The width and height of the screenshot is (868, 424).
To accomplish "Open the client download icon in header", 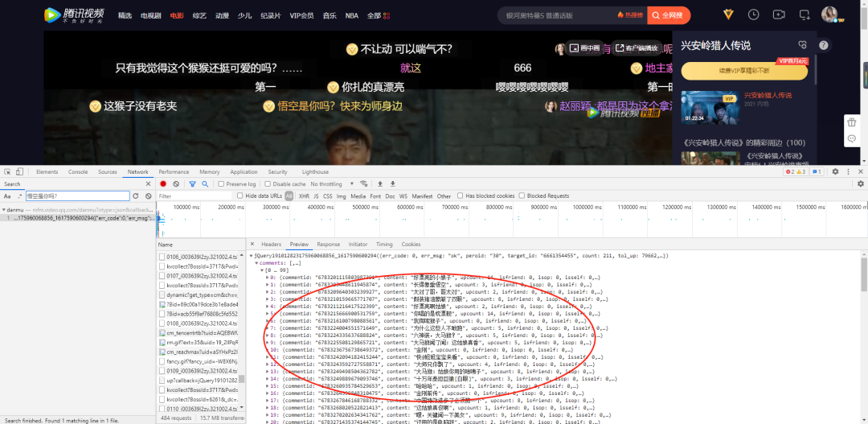I will click(805, 14).
